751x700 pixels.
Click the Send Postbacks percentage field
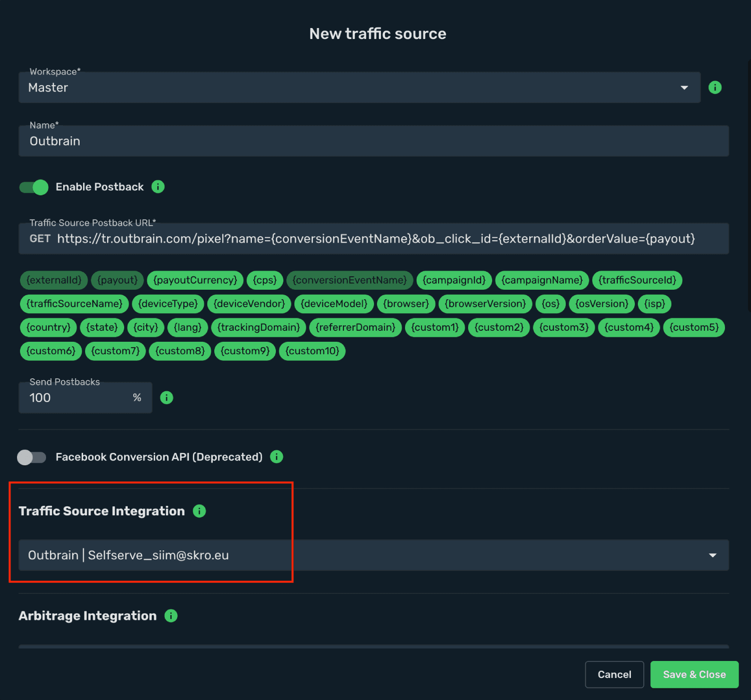pos(85,398)
